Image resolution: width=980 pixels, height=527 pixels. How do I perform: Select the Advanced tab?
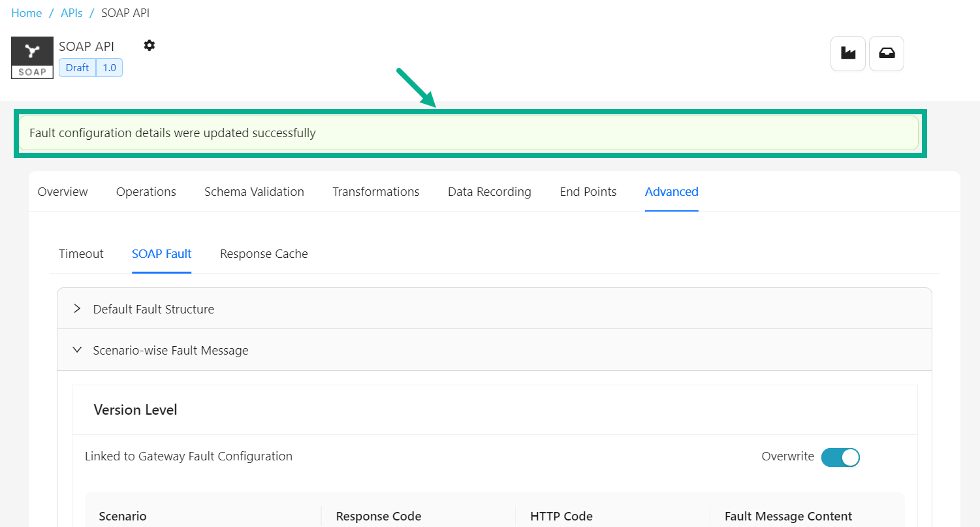(x=671, y=192)
